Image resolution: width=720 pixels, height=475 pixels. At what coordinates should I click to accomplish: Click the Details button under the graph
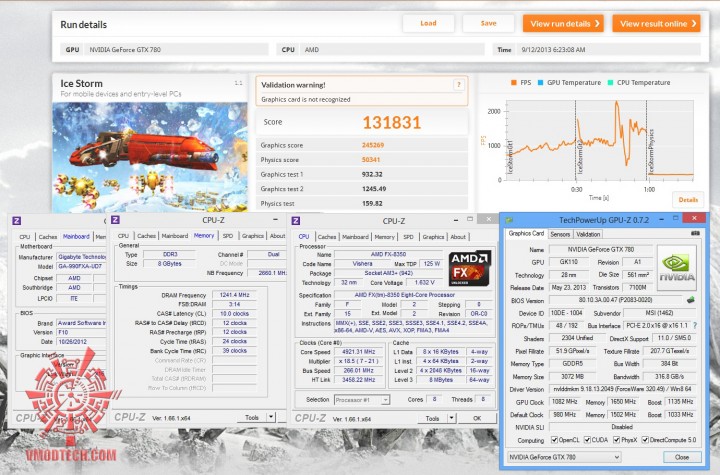click(688, 200)
